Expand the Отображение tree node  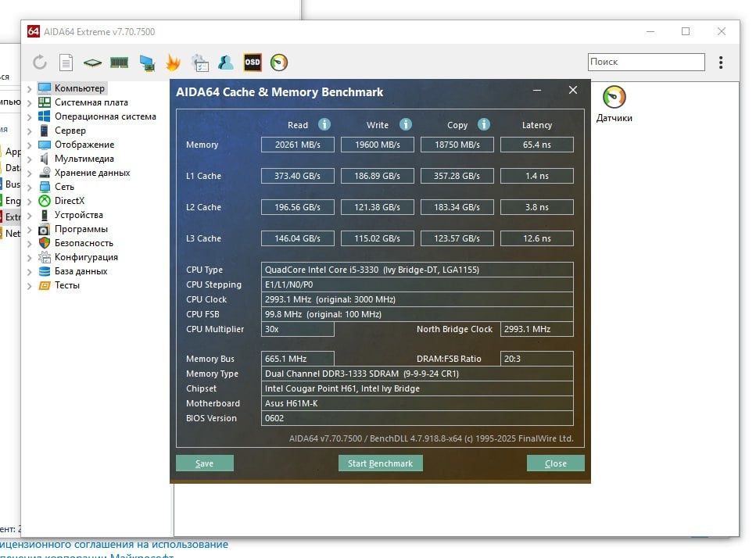point(30,145)
